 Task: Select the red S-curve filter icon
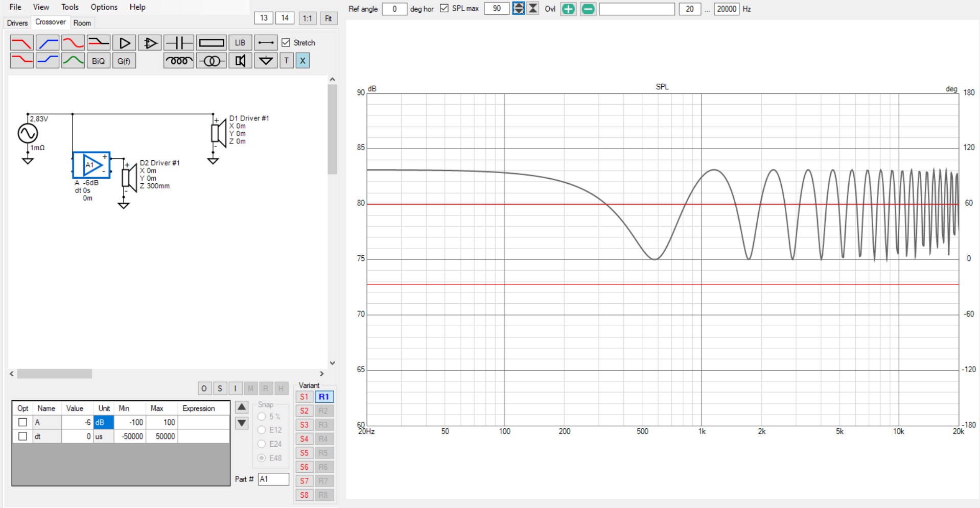tap(73, 43)
